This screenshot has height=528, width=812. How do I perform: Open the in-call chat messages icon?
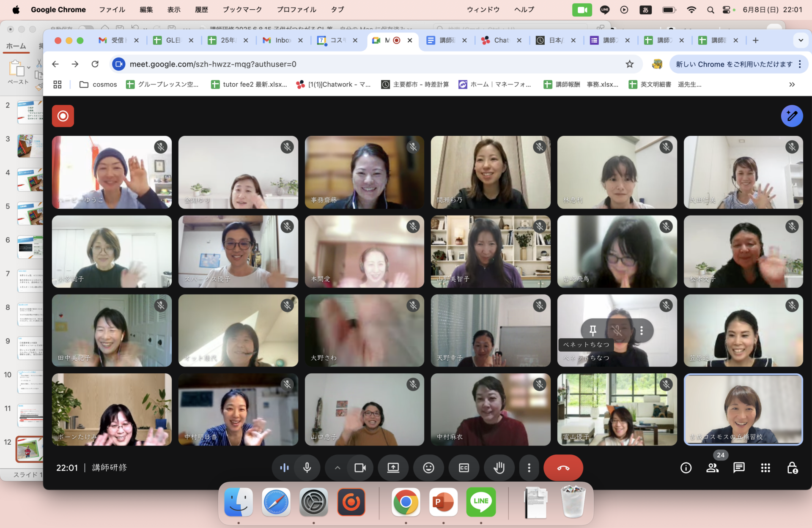click(739, 468)
